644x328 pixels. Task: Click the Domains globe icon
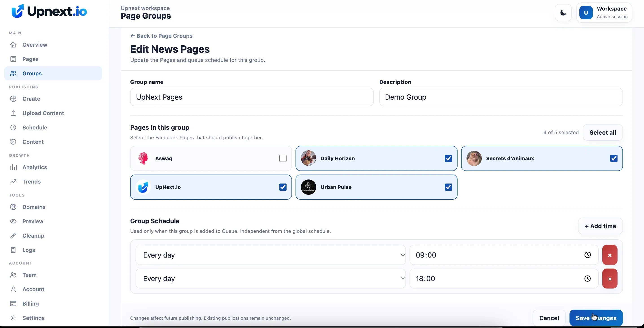coord(13,207)
